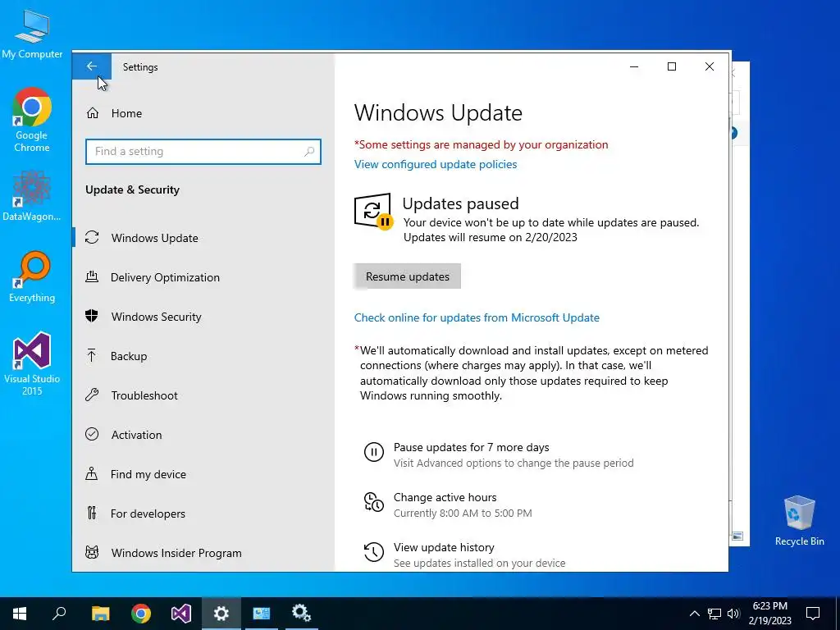Open the My Computer desktop icon
840x630 pixels.
[x=32, y=34]
